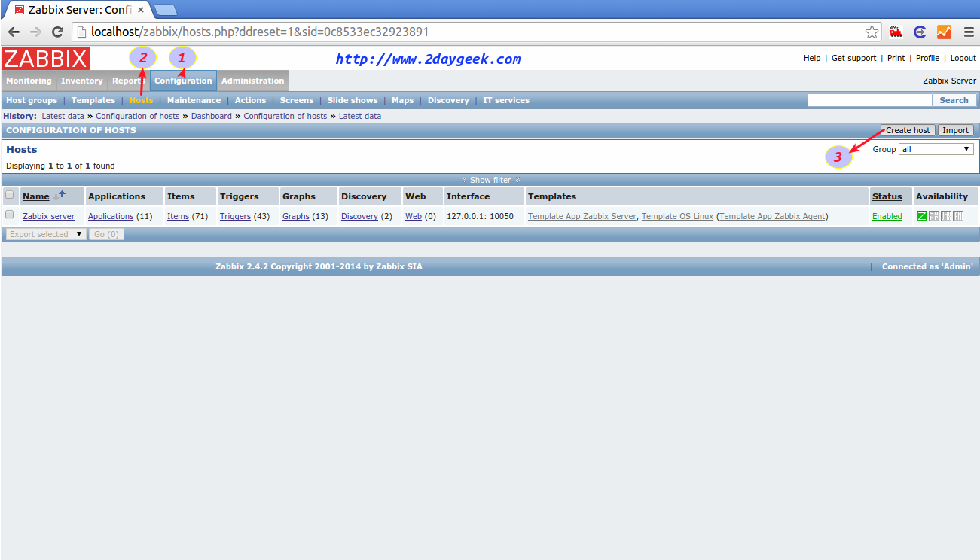Open Template App Zabbix Server link
This screenshot has height=560, width=980.
[x=582, y=216]
